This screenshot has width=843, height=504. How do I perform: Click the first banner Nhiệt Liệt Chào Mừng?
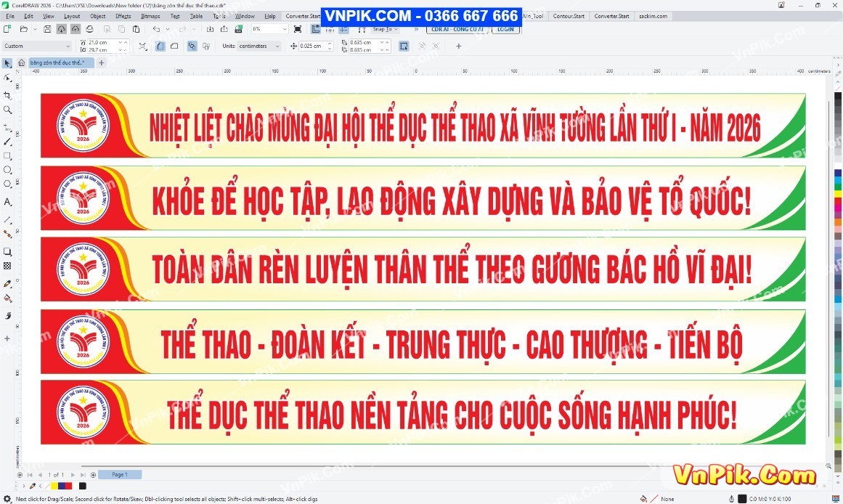click(423, 126)
